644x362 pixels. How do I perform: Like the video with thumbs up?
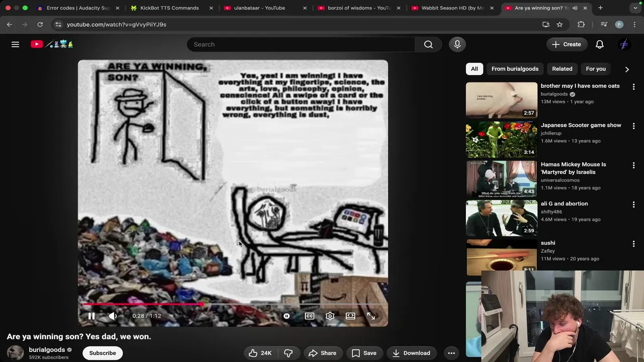[x=261, y=353]
